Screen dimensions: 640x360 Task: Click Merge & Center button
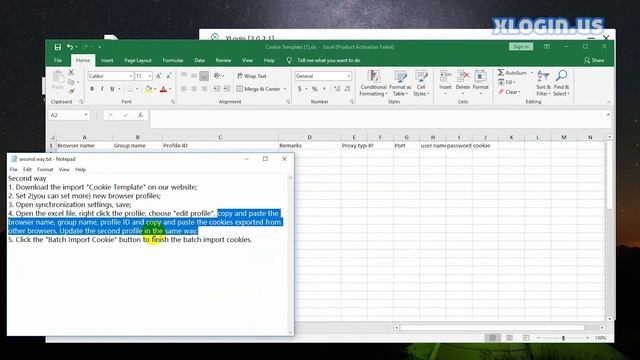(259, 89)
